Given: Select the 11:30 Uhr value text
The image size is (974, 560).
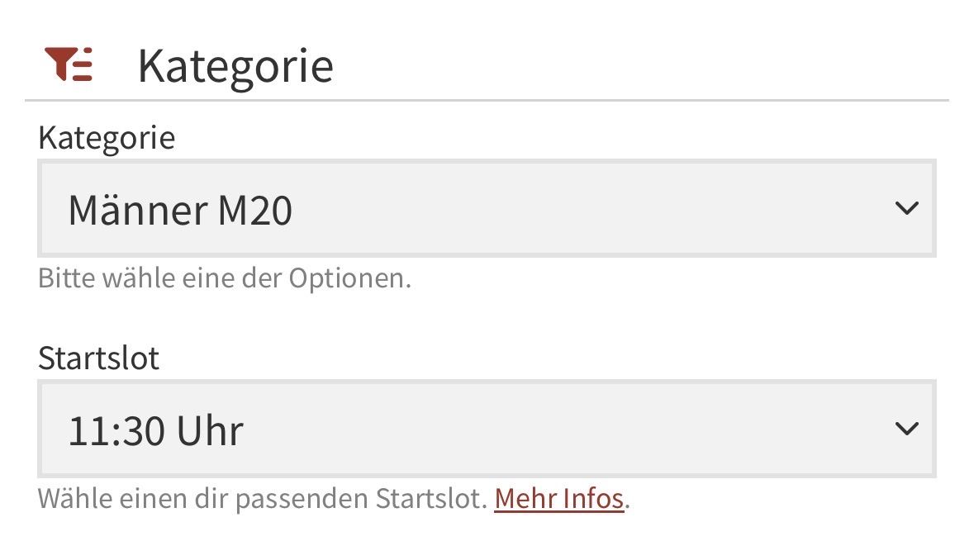Looking at the screenshot, I should pos(155,431).
